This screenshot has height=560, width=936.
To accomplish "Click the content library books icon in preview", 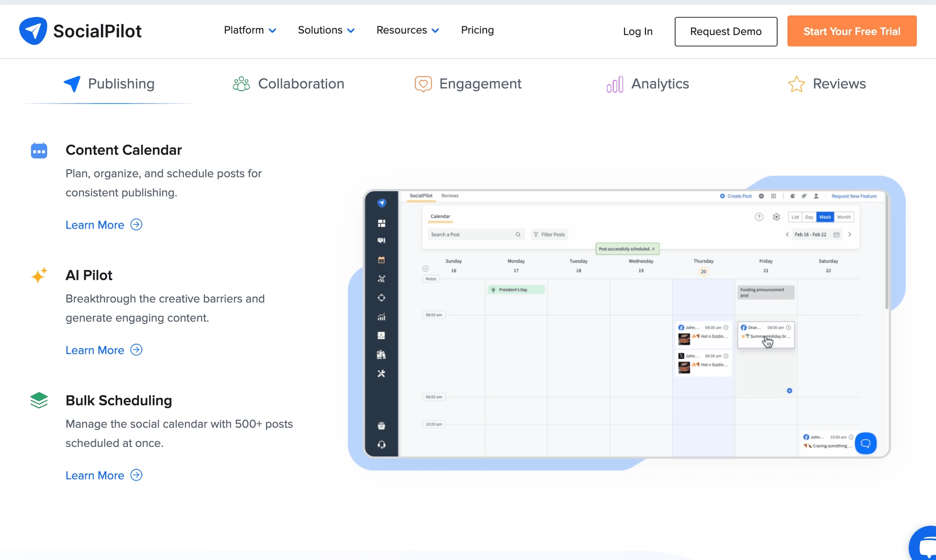I will (382, 354).
